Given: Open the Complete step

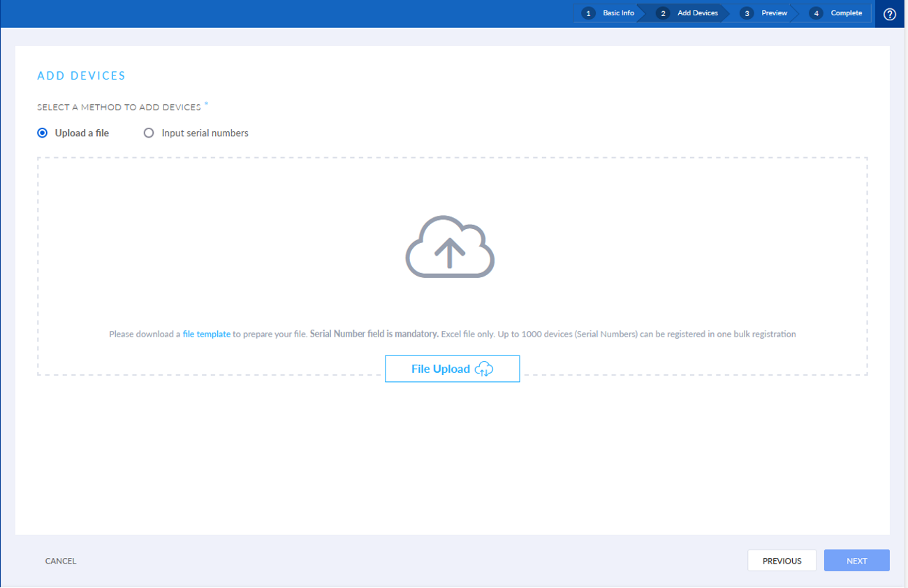Looking at the screenshot, I should (837, 13).
